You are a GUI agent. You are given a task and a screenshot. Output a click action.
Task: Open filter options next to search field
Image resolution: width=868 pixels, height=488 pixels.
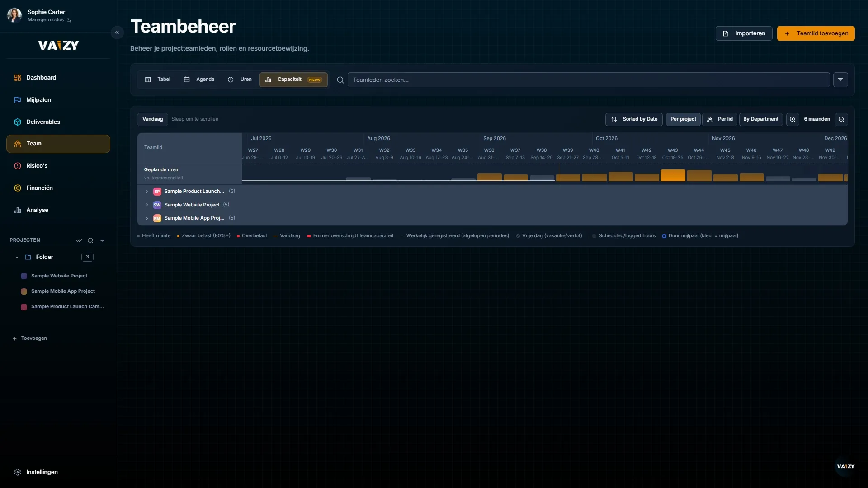(x=840, y=80)
